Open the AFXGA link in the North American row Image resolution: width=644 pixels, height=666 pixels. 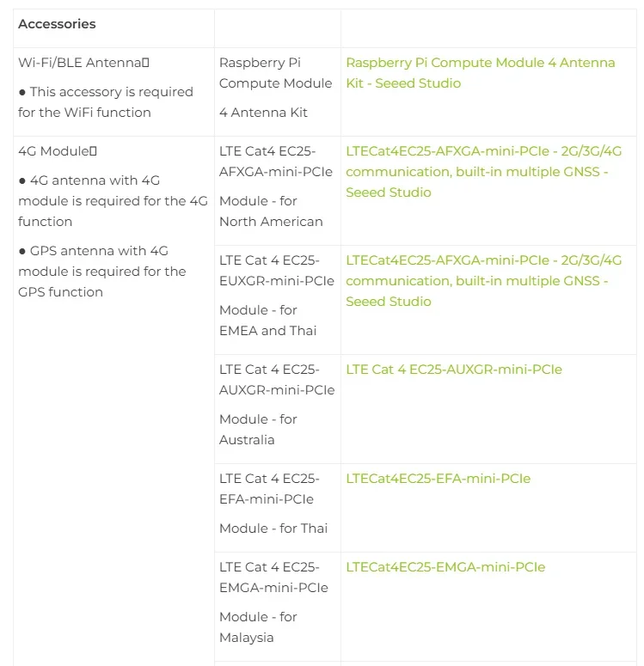(483, 172)
